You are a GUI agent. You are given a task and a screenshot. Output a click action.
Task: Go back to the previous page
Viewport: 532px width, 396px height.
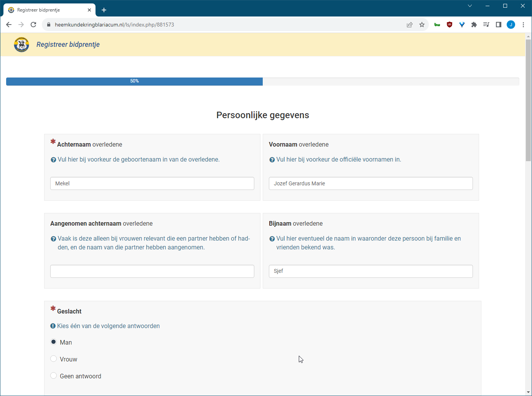coord(9,25)
